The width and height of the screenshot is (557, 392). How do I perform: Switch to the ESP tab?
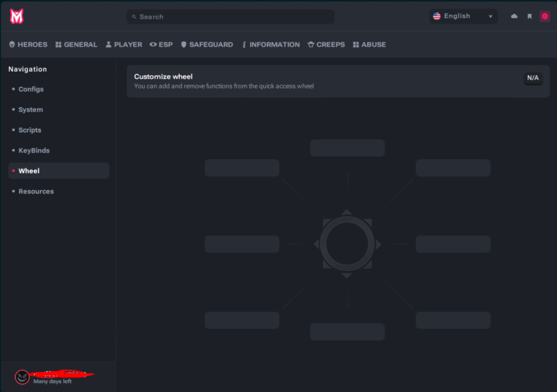pos(161,45)
